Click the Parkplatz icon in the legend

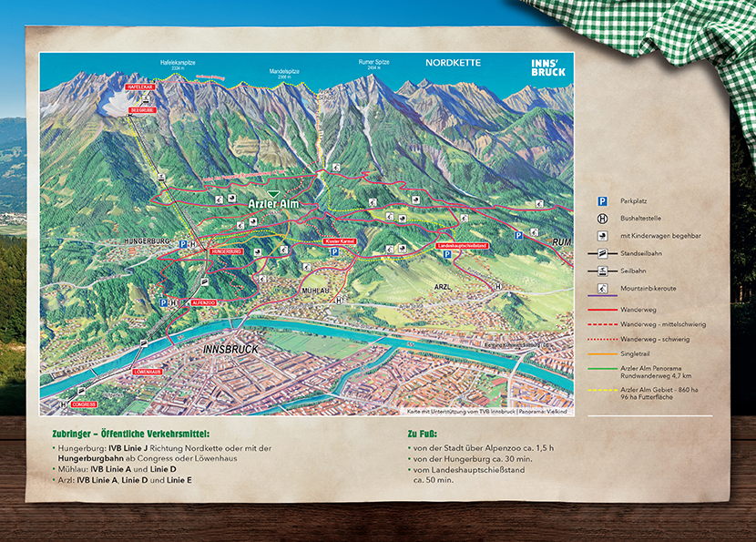tap(602, 201)
